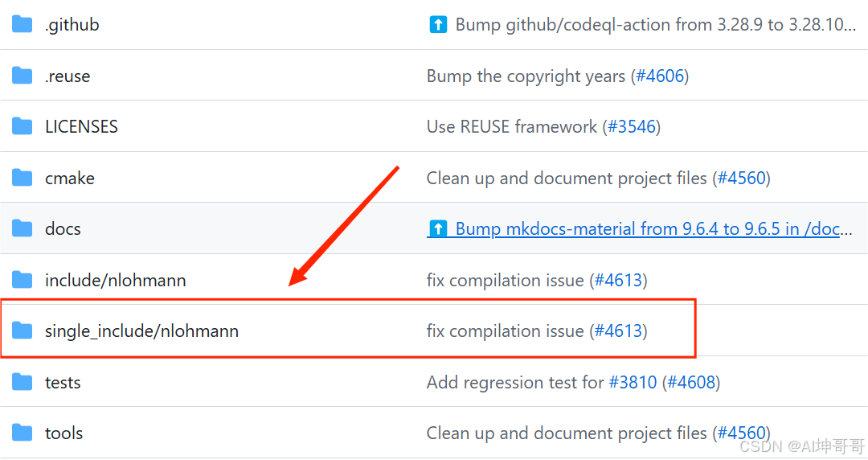Viewport: 868px width, 460px height.
Task: Open the Bump mkdocs-material commit link
Action: point(640,229)
